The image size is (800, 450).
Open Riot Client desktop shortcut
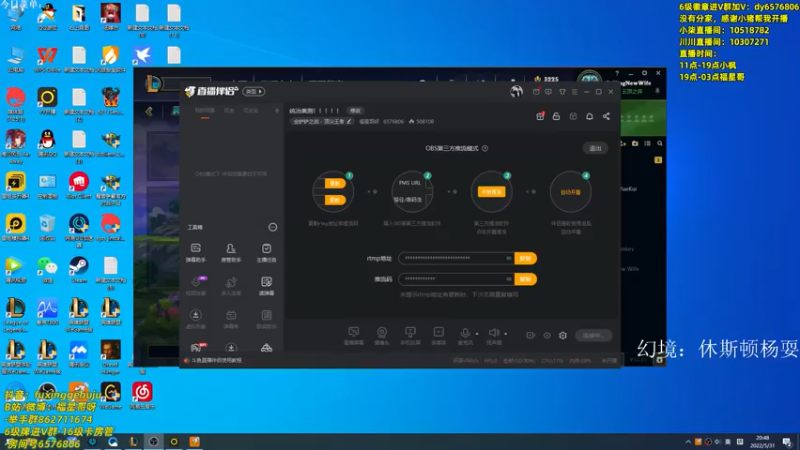click(x=79, y=186)
